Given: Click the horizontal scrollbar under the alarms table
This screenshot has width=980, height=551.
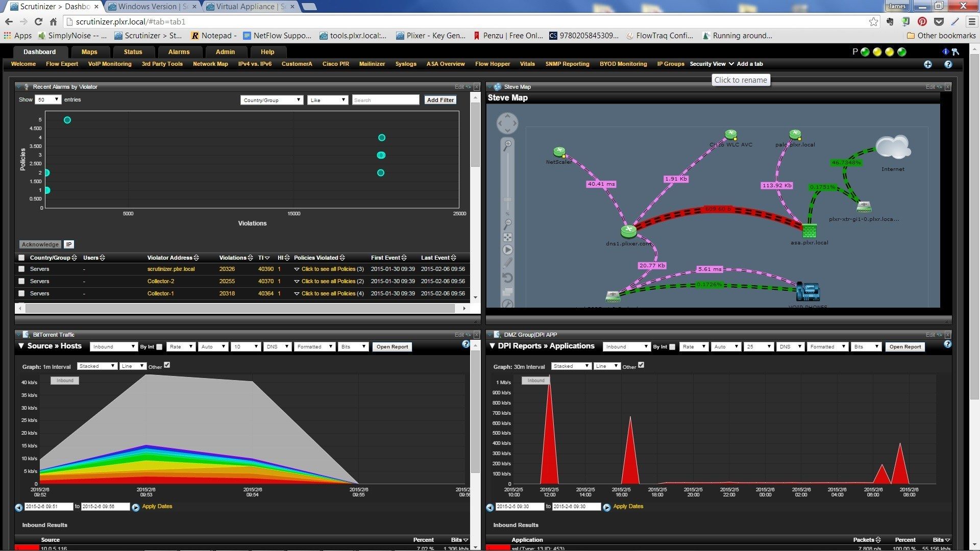Looking at the screenshot, I should coord(240,309).
